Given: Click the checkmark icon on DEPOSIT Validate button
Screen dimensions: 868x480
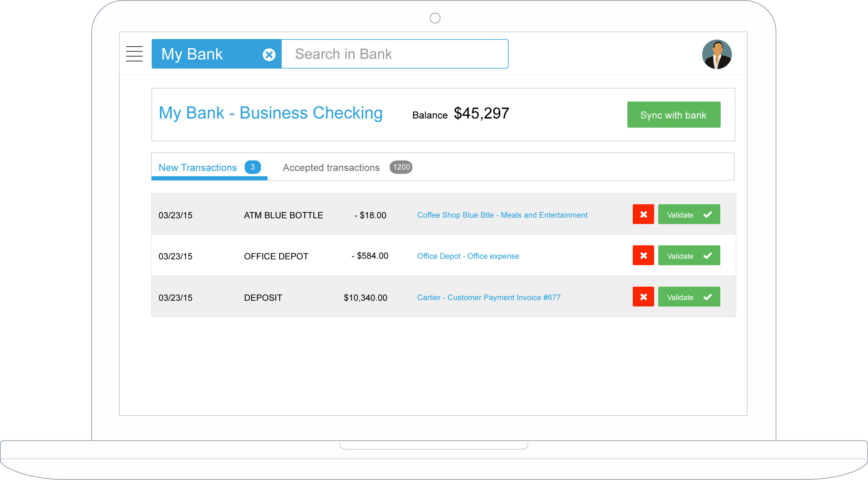Looking at the screenshot, I should click(x=708, y=297).
